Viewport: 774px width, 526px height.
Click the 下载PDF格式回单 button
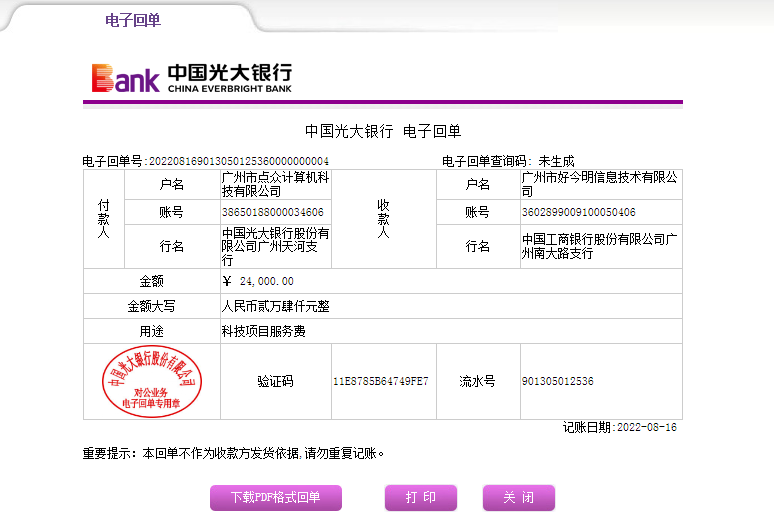[x=276, y=497]
